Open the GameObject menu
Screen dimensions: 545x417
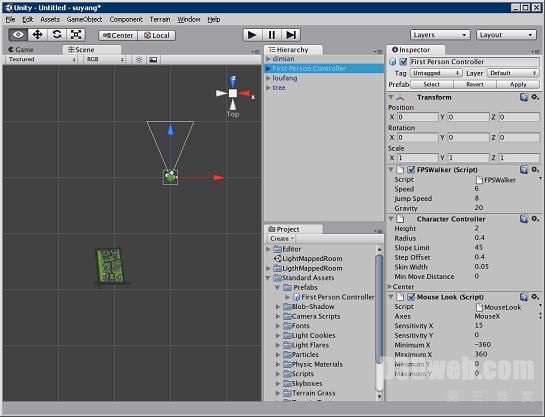84,19
